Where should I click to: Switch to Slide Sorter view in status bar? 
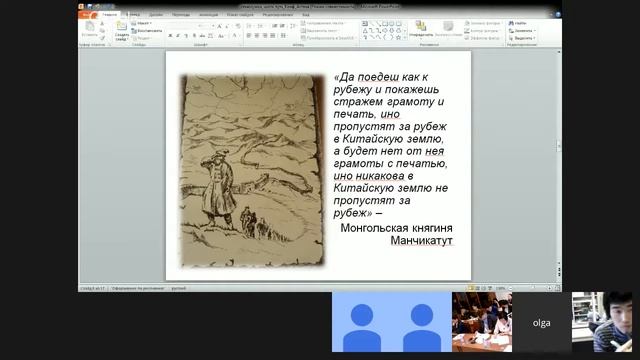(x=478, y=288)
